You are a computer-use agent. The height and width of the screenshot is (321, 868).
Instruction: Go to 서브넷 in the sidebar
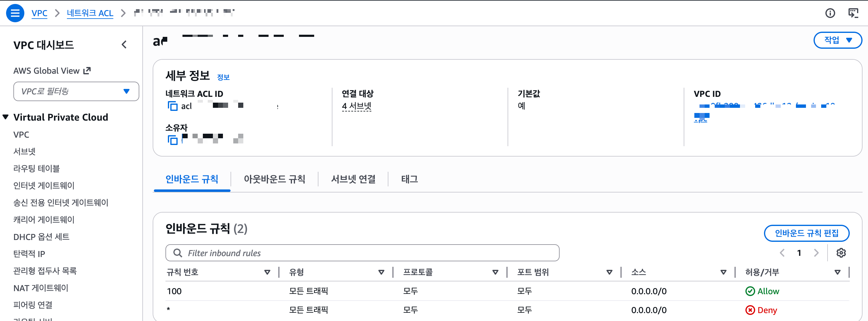(x=24, y=152)
